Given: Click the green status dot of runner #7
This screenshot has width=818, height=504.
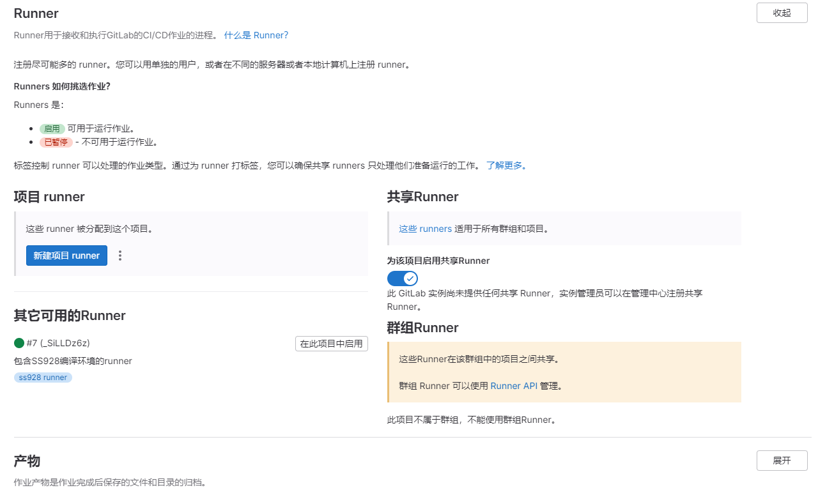Looking at the screenshot, I should coord(19,343).
